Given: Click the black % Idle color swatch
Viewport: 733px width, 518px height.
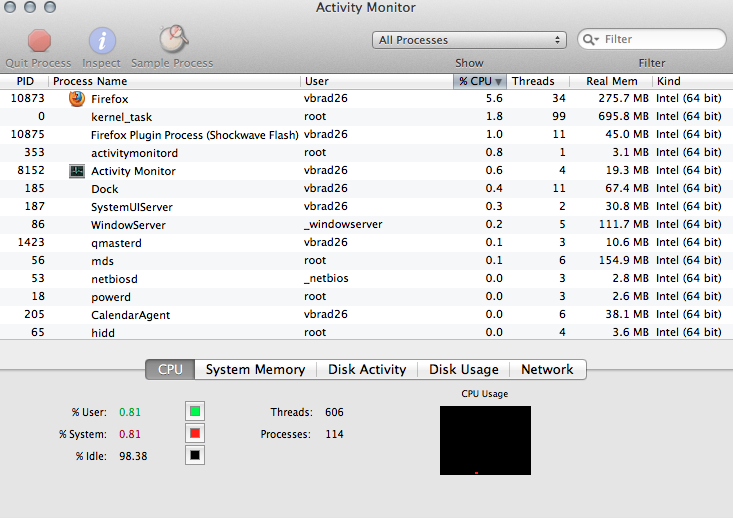Looking at the screenshot, I should (x=195, y=455).
